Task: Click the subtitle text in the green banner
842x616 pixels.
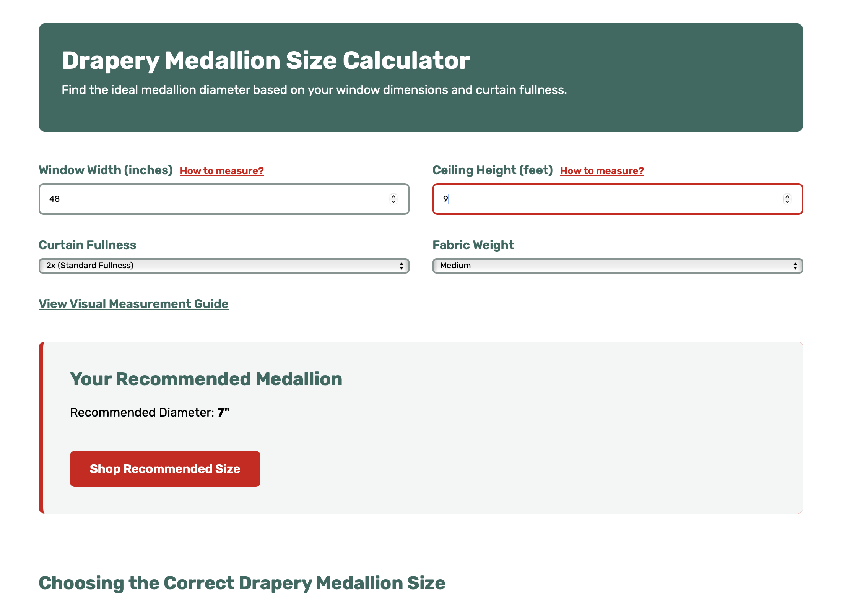Action: click(314, 90)
